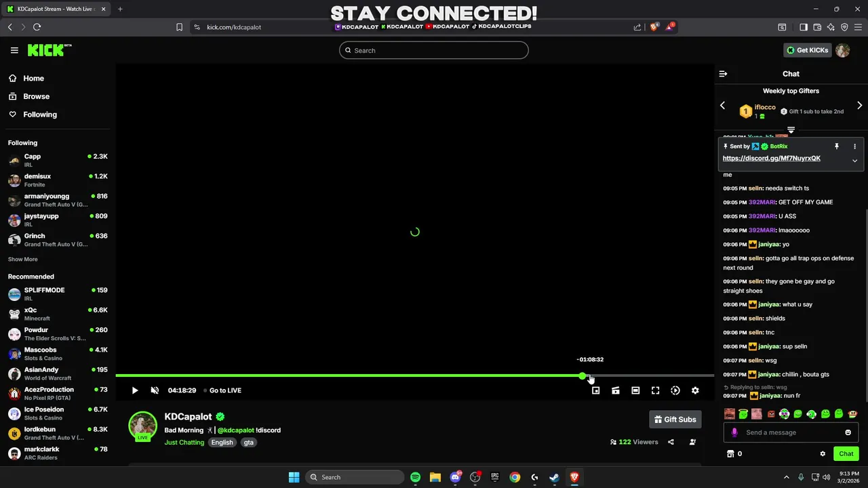Click the Get KICKs button
The height and width of the screenshot is (488, 868).
click(807, 50)
